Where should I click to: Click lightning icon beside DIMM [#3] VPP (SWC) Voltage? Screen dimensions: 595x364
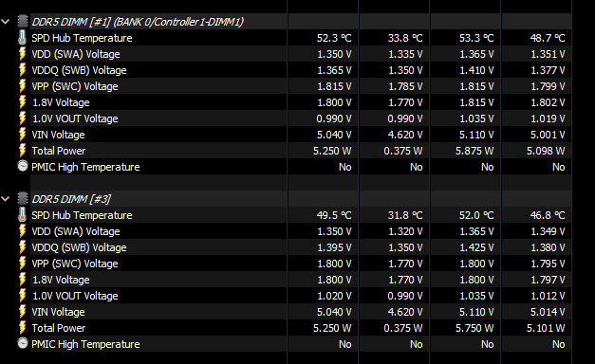(23, 264)
